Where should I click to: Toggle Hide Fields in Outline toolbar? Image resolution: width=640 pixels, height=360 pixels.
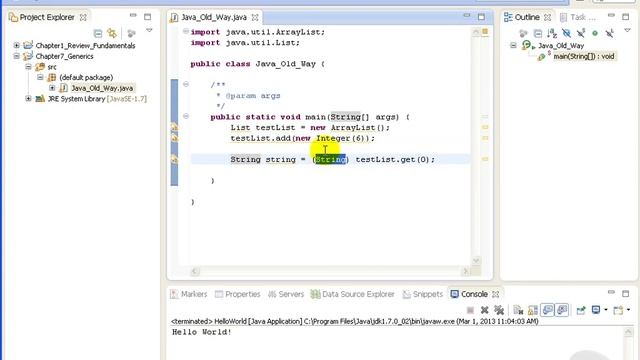pos(566,33)
